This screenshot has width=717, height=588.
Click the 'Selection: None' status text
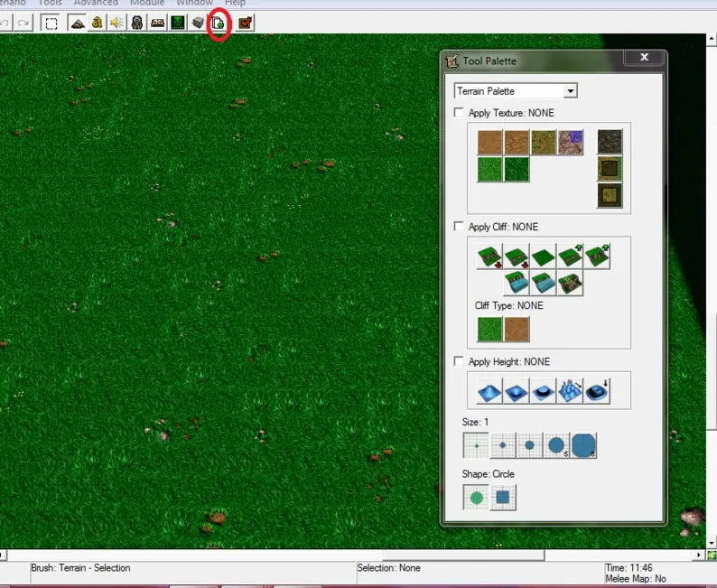tap(388, 568)
